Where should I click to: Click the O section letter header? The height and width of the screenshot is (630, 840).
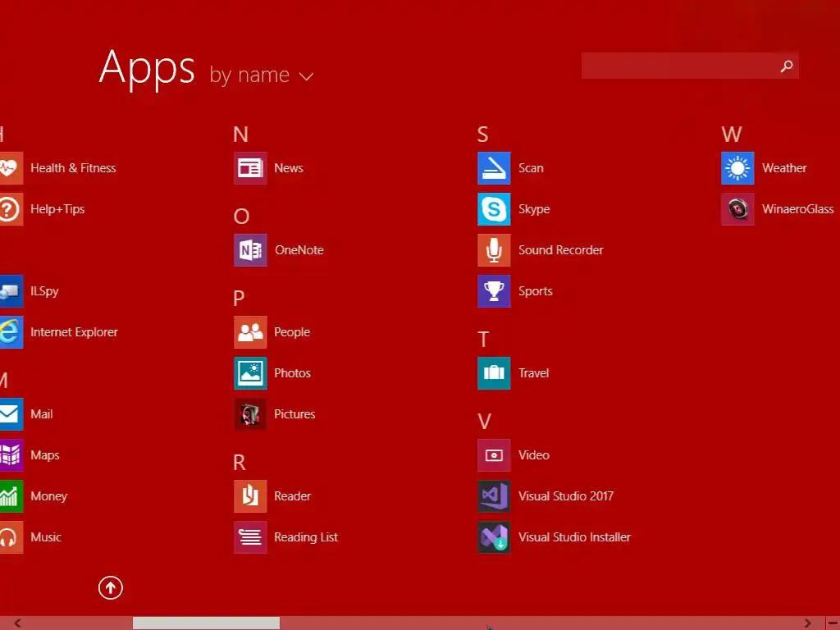point(241,216)
